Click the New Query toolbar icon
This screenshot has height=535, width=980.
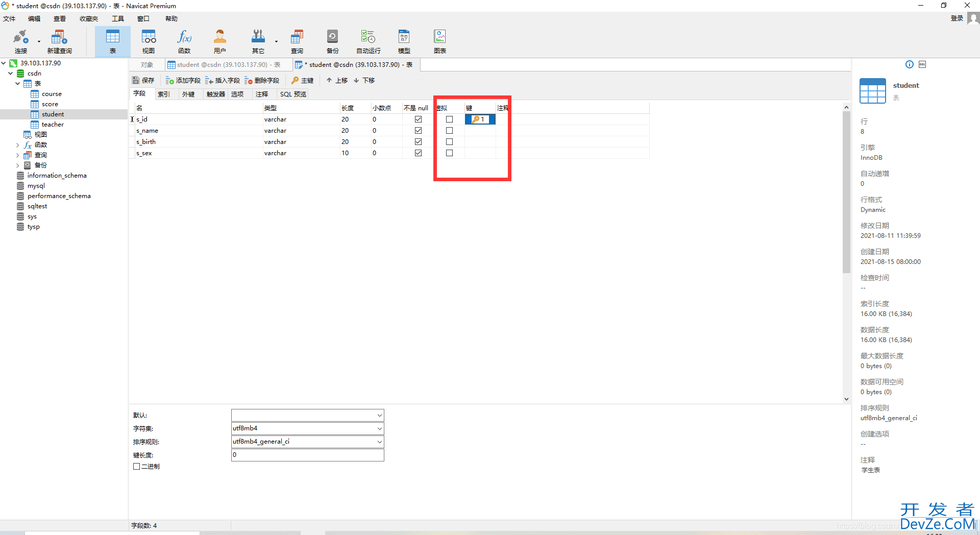click(x=59, y=41)
